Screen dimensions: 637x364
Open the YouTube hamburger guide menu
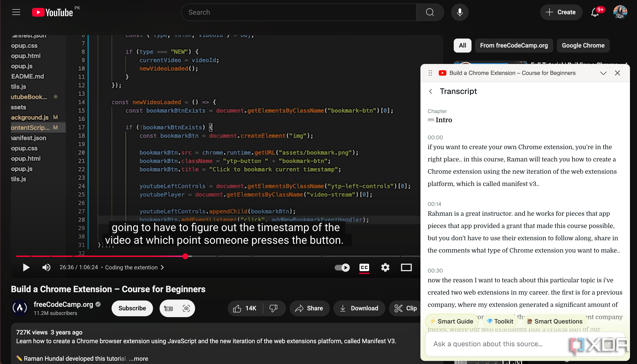[x=16, y=12]
